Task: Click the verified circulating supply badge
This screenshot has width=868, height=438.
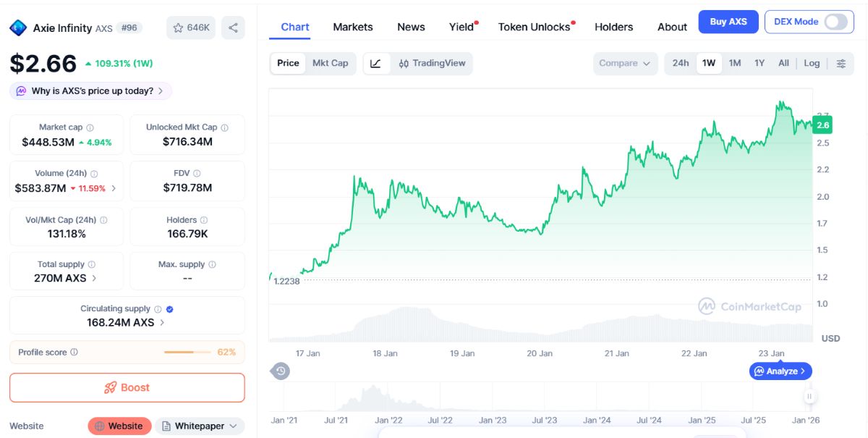Action: click(169, 309)
